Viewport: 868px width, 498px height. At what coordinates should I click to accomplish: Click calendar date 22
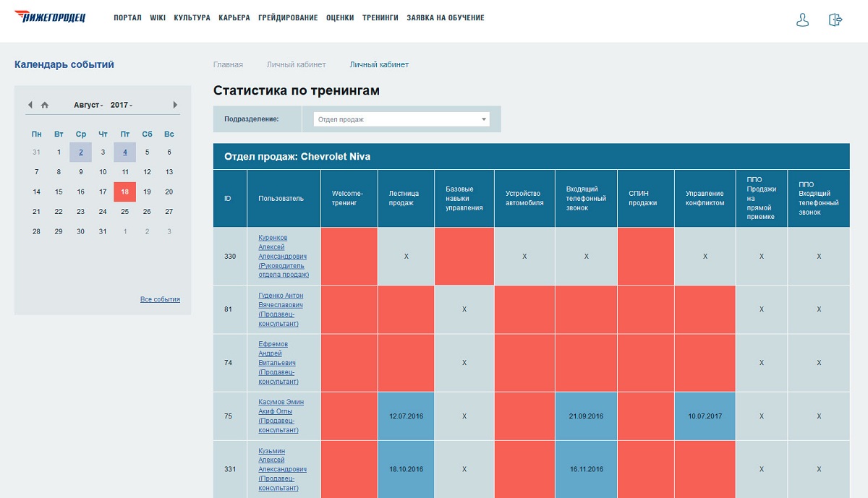coord(59,212)
